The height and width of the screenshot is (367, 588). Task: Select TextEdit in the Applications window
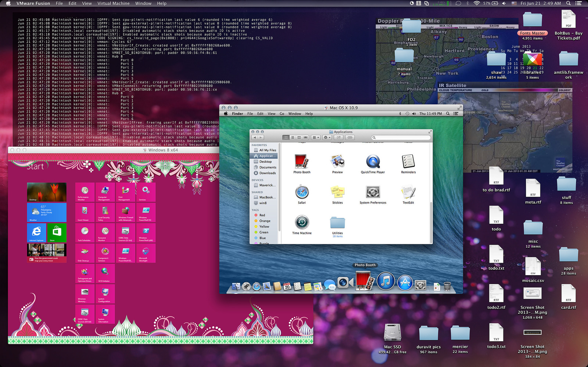click(x=408, y=194)
